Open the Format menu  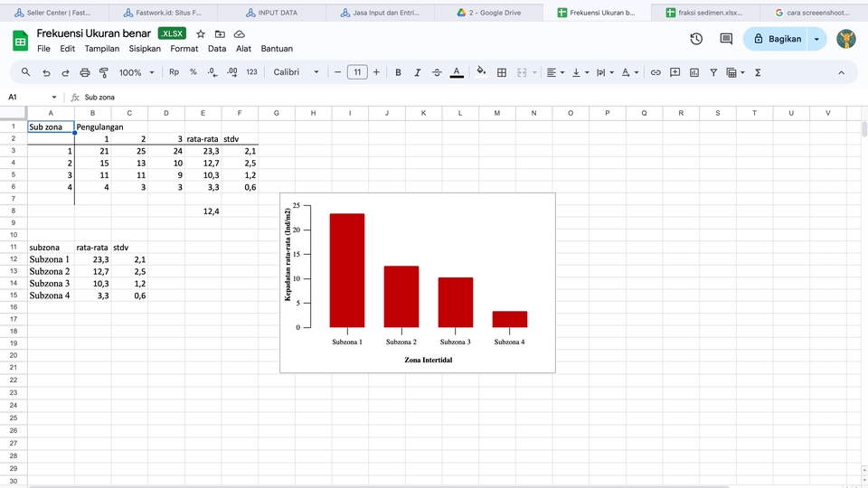pyautogui.click(x=184, y=49)
